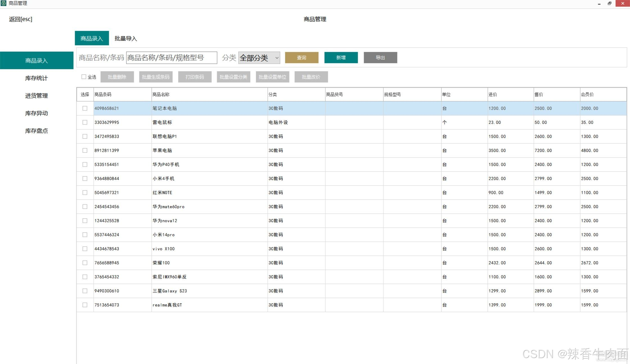This screenshot has height=364, width=630.
Task: Click 批量生成条码 to generate barcodes
Action: [x=156, y=77]
